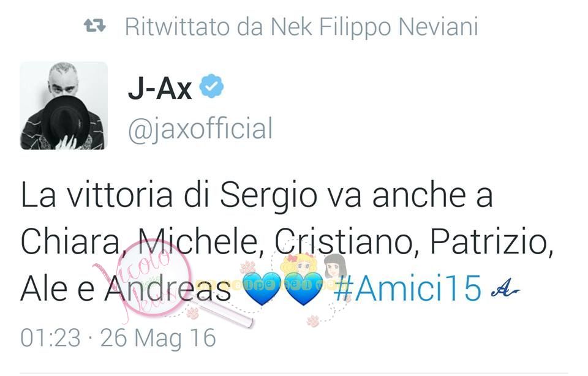Click the J-Ax display name
The height and width of the screenshot is (376, 588).
click(x=160, y=88)
